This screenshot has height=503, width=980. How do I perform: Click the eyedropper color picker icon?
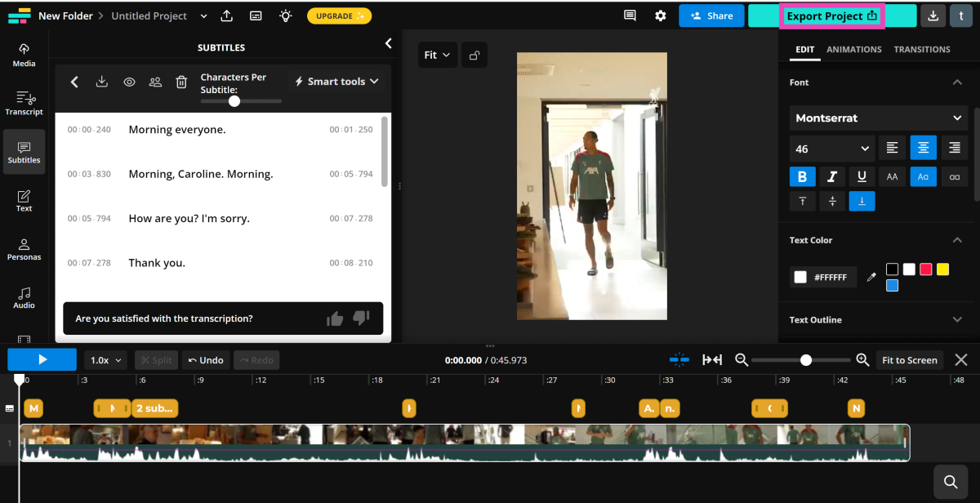(871, 278)
